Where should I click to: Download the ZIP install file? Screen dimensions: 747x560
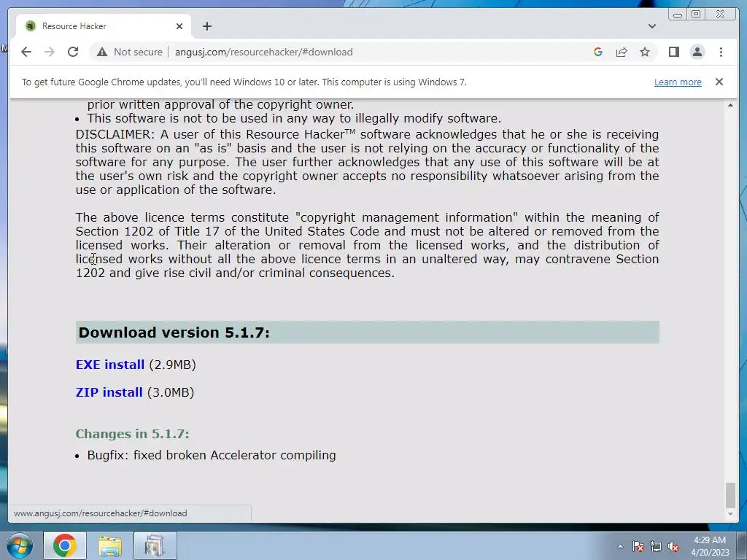(109, 392)
